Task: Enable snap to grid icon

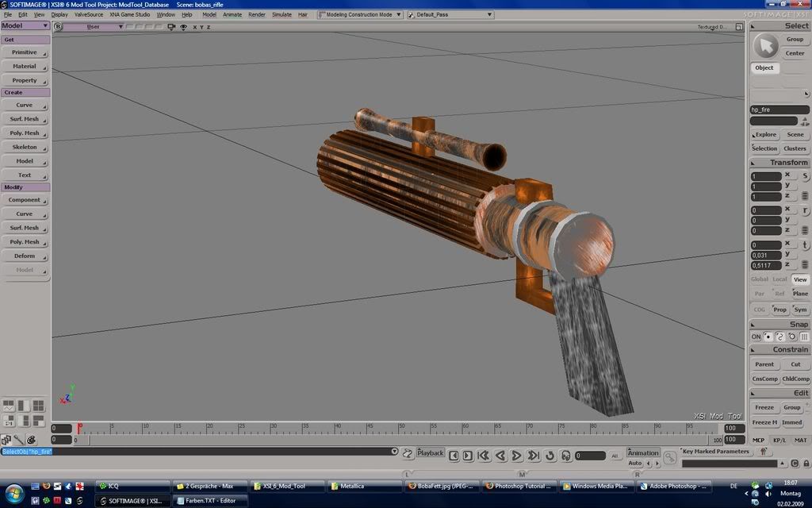Action: 804,337
